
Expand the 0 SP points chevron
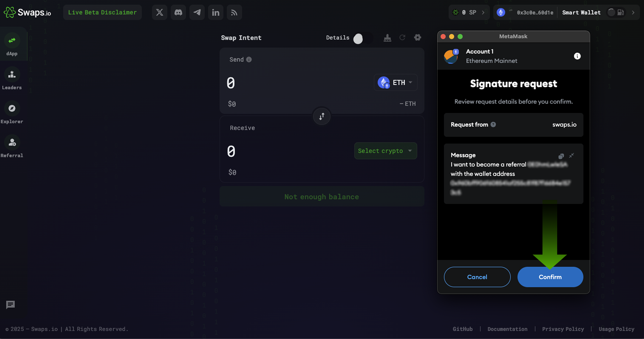(x=483, y=12)
